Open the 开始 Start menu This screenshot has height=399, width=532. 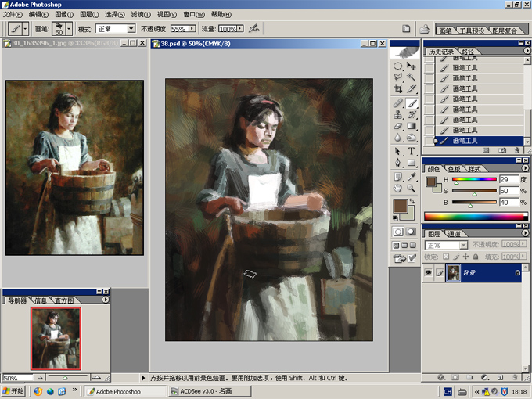point(13,391)
